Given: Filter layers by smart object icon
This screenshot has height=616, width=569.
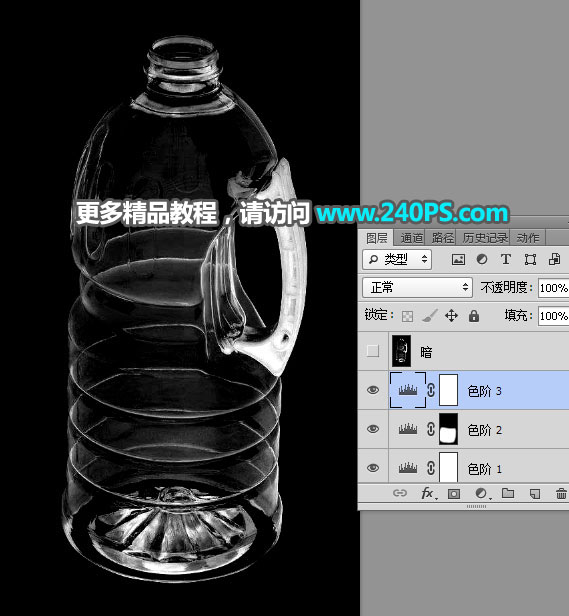Looking at the screenshot, I should pos(554,259).
